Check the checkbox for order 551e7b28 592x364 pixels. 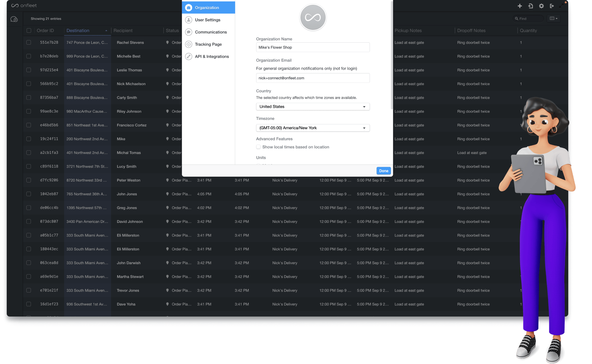29,42
